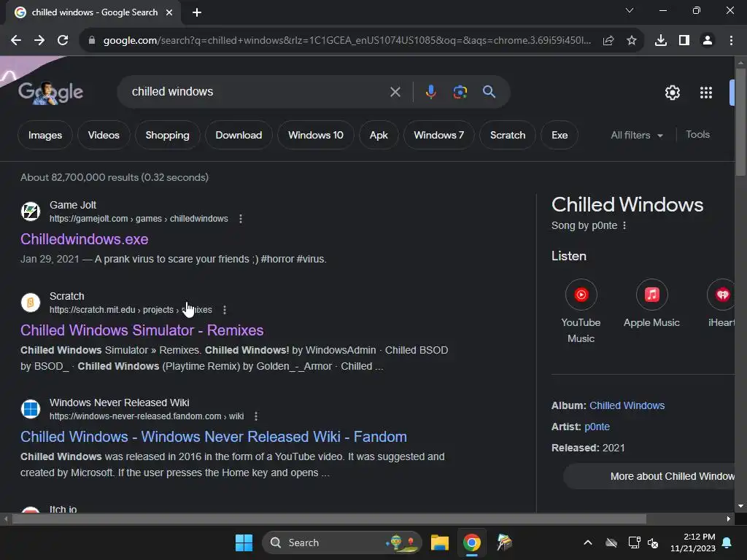747x560 pixels.
Task: Submit search with magnifier icon
Action: click(x=489, y=91)
